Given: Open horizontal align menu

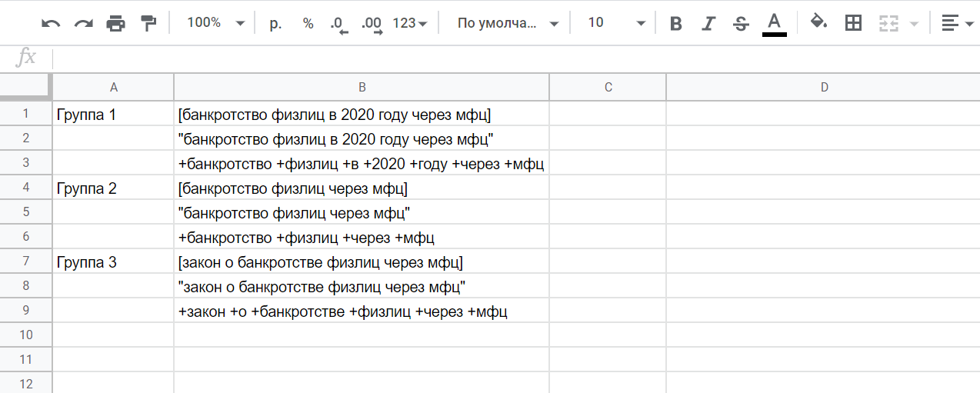Looking at the screenshot, I should click(x=958, y=23).
